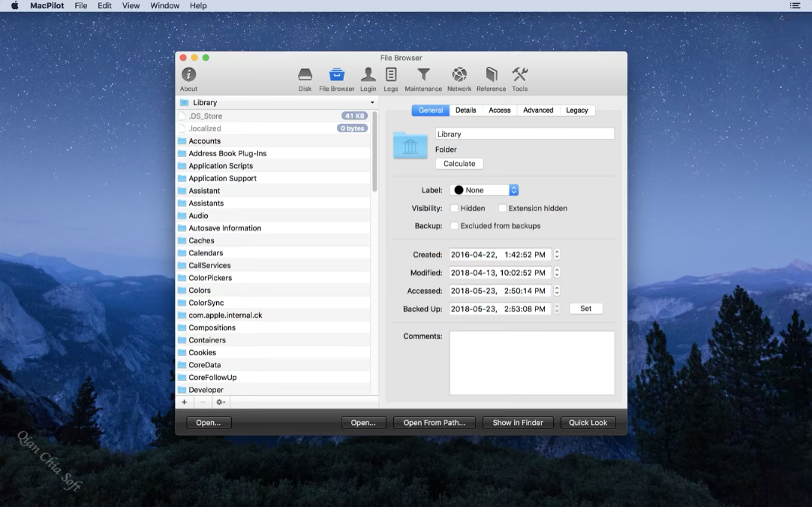Image resolution: width=812 pixels, height=507 pixels.
Task: Switch to the Access tab
Action: tap(500, 110)
